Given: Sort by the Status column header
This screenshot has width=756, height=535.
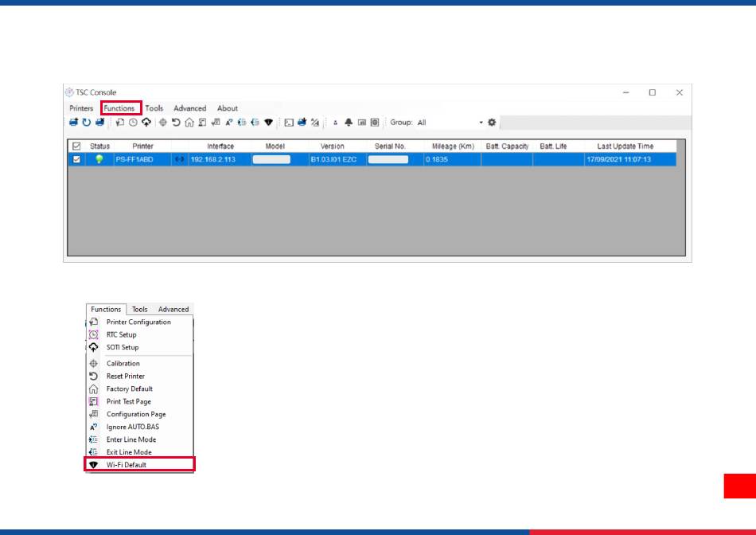Looking at the screenshot, I should (x=99, y=146).
